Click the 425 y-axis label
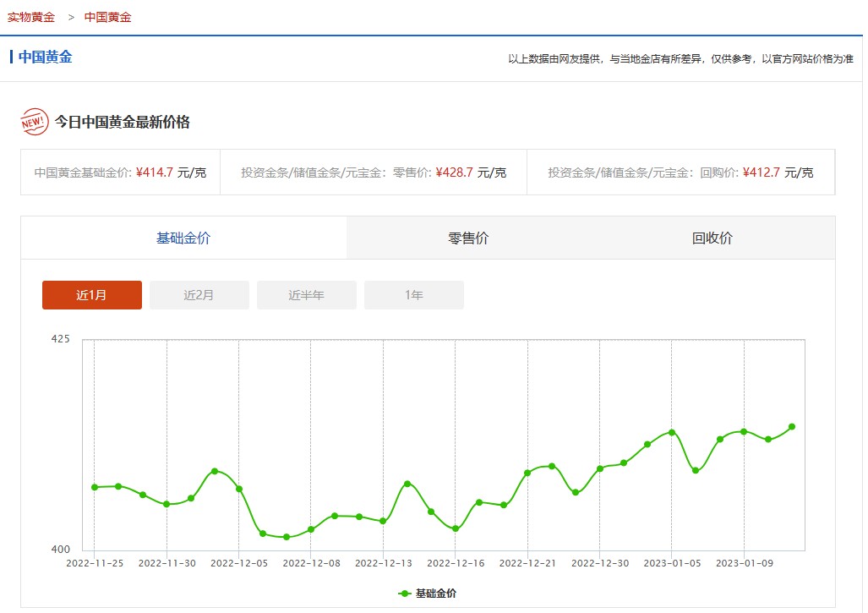This screenshot has height=613, width=868. coord(60,339)
